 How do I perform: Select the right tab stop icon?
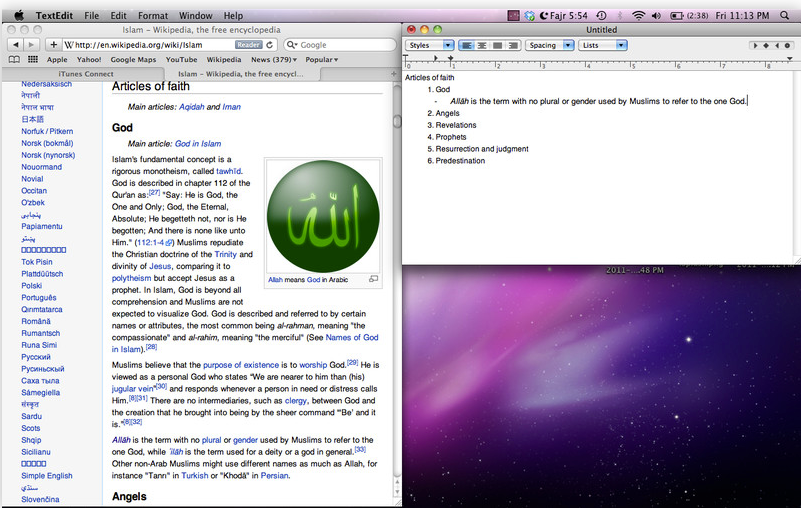(x=777, y=45)
